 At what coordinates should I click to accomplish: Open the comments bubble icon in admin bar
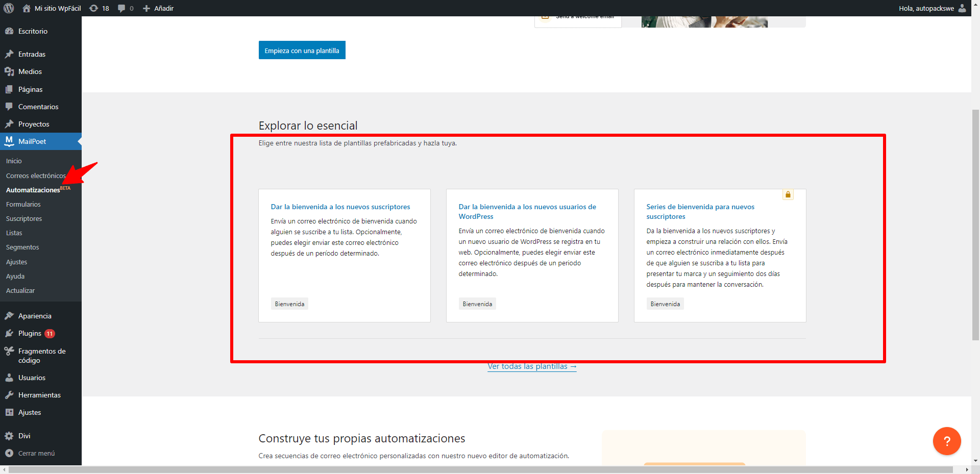coord(121,8)
